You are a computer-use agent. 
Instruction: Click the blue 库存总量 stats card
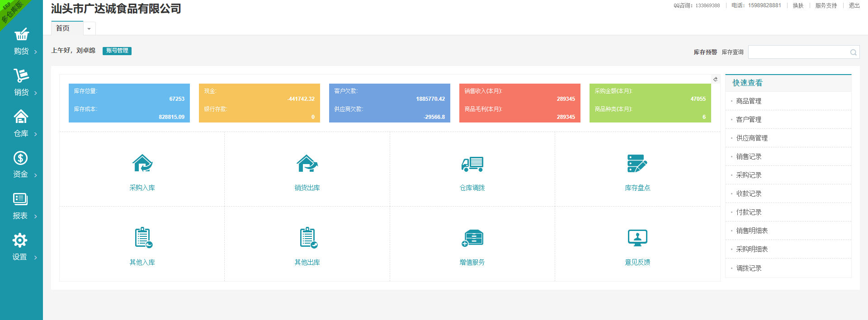[129, 103]
